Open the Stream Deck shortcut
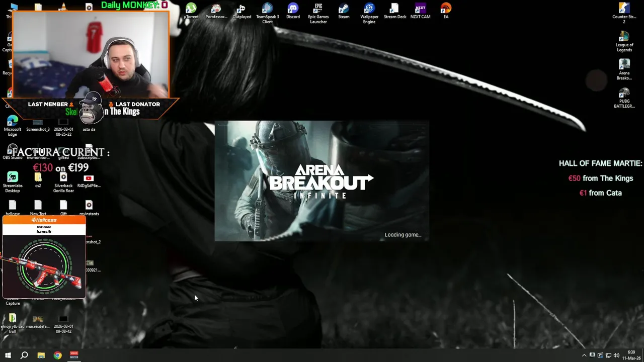 pyautogui.click(x=395, y=11)
